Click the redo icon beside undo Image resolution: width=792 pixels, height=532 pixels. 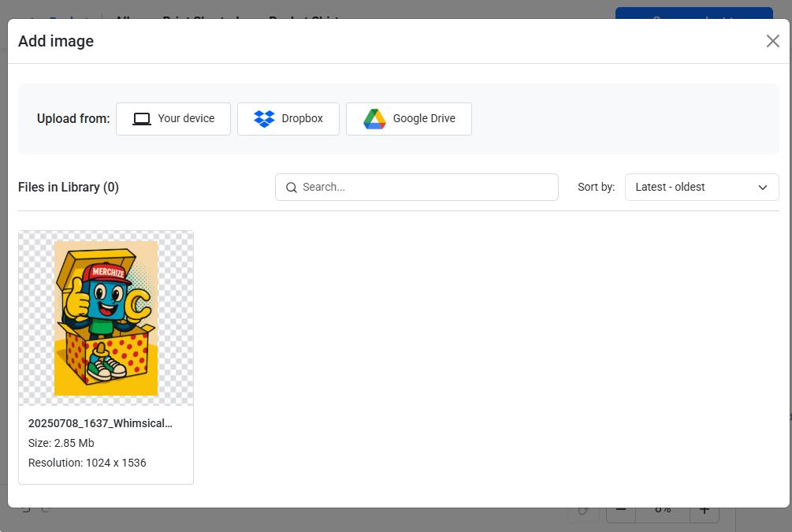46,510
